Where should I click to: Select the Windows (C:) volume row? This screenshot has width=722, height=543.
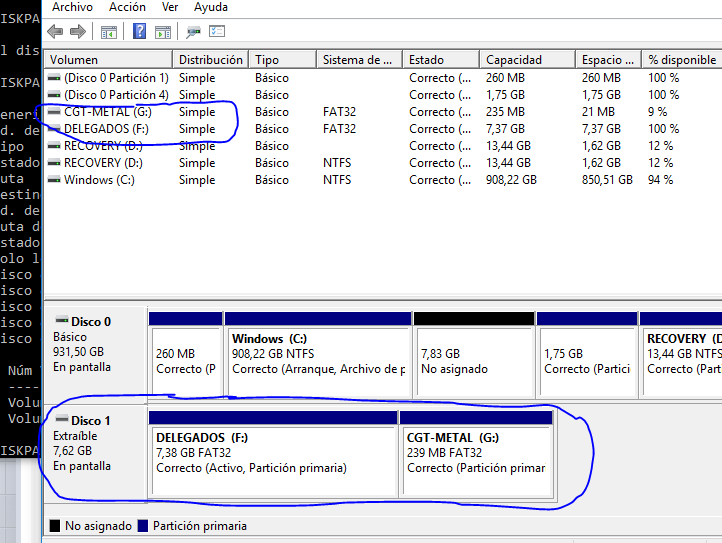pos(383,180)
